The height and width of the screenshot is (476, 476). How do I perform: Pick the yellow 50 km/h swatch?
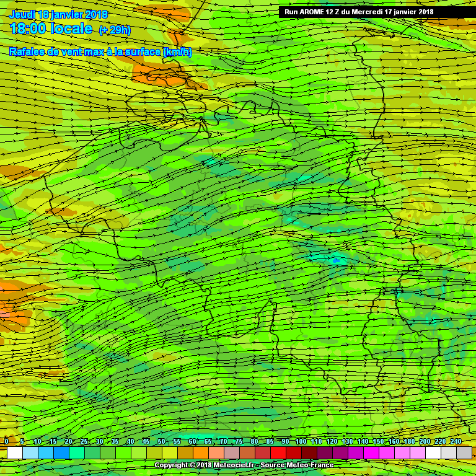pos(170,452)
